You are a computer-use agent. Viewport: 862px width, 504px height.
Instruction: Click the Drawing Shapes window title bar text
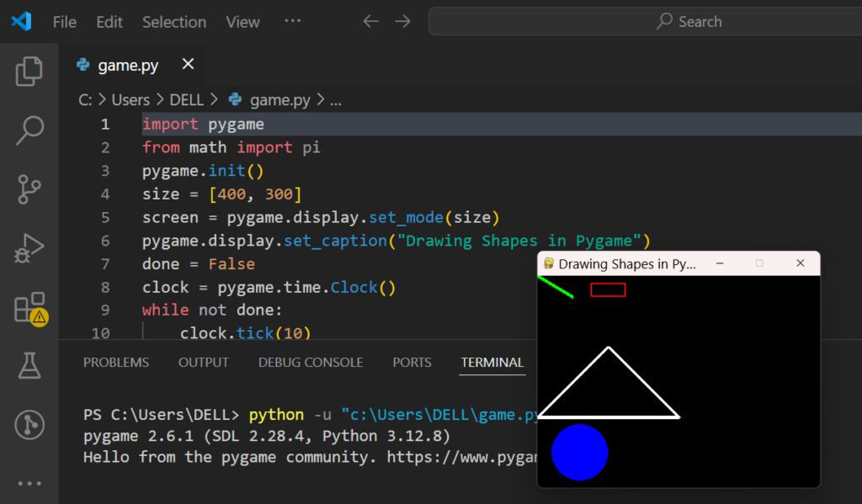click(626, 264)
